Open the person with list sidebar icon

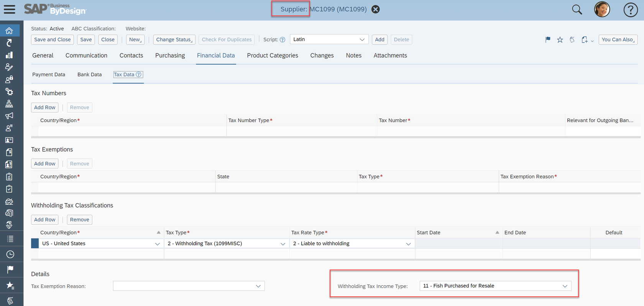coord(9,128)
